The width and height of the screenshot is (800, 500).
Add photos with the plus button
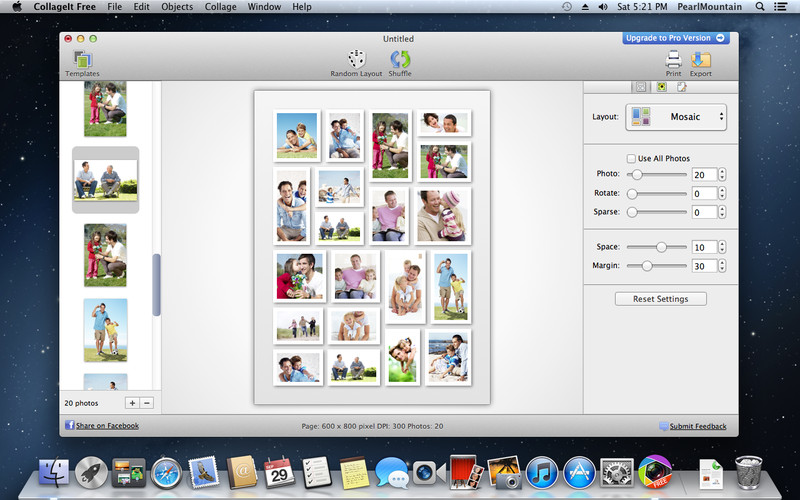click(x=132, y=403)
